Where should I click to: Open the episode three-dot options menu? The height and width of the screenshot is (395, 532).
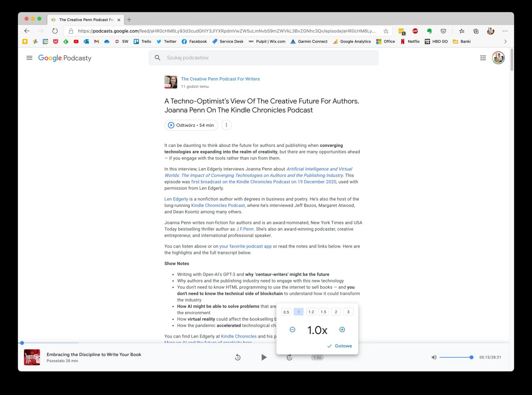click(x=226, y=125)
